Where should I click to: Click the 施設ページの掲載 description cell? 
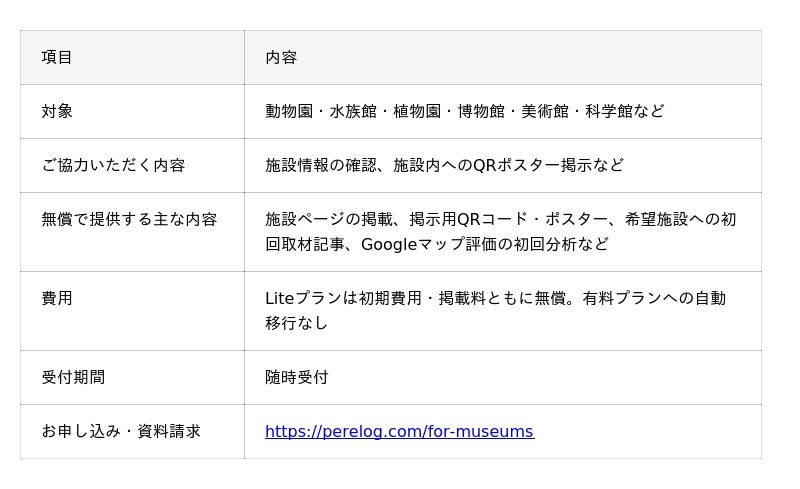point(503,232)
